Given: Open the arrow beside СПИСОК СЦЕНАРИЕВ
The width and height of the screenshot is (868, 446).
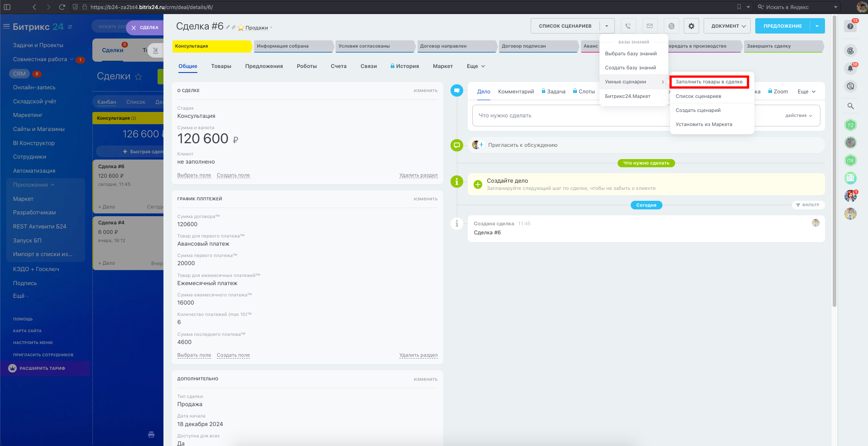Looking at the screenshot, I should click(607, 26).
